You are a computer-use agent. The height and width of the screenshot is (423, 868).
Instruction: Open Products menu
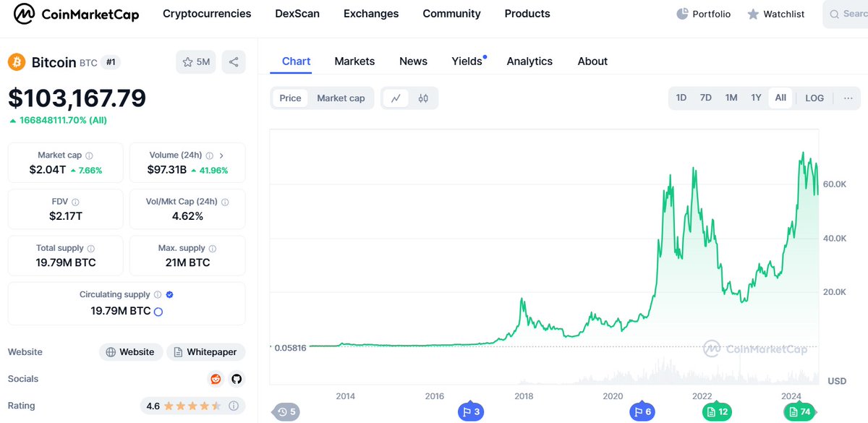(527, 14)
